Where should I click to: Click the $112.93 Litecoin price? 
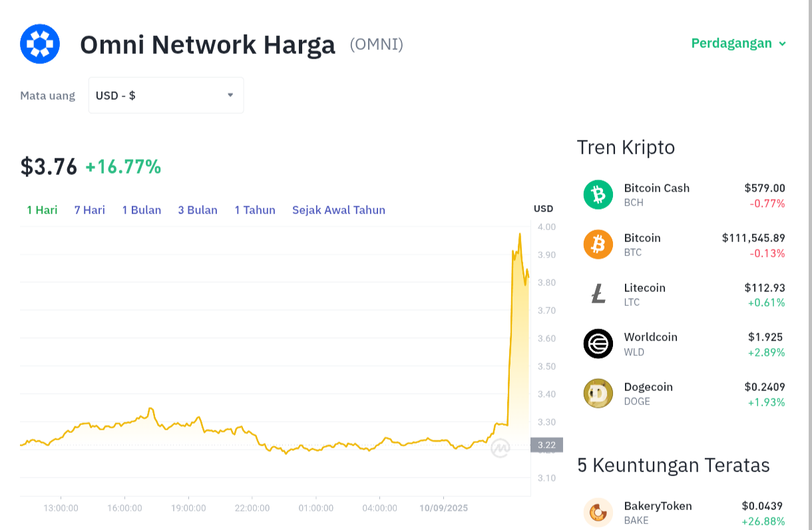tap(765, 288)
